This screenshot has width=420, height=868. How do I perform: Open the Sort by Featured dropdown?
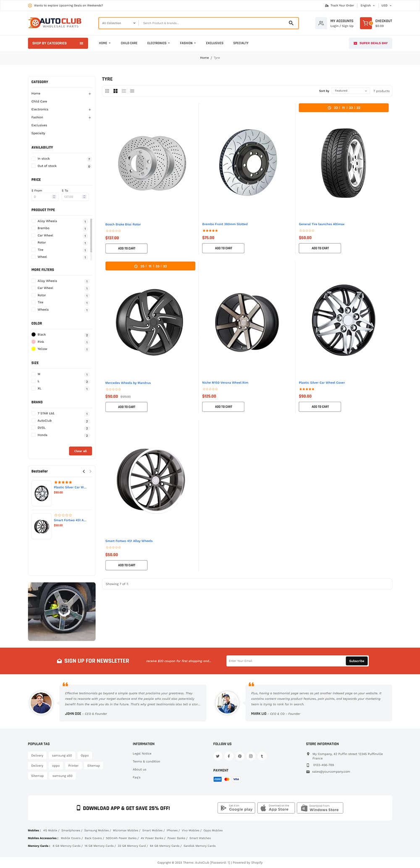(350, 91)
